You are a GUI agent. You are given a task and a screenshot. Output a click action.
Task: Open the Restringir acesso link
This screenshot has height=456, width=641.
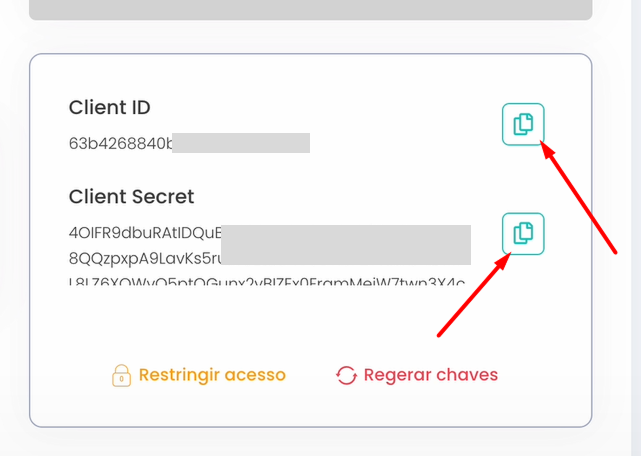click(x=212, y=375)
